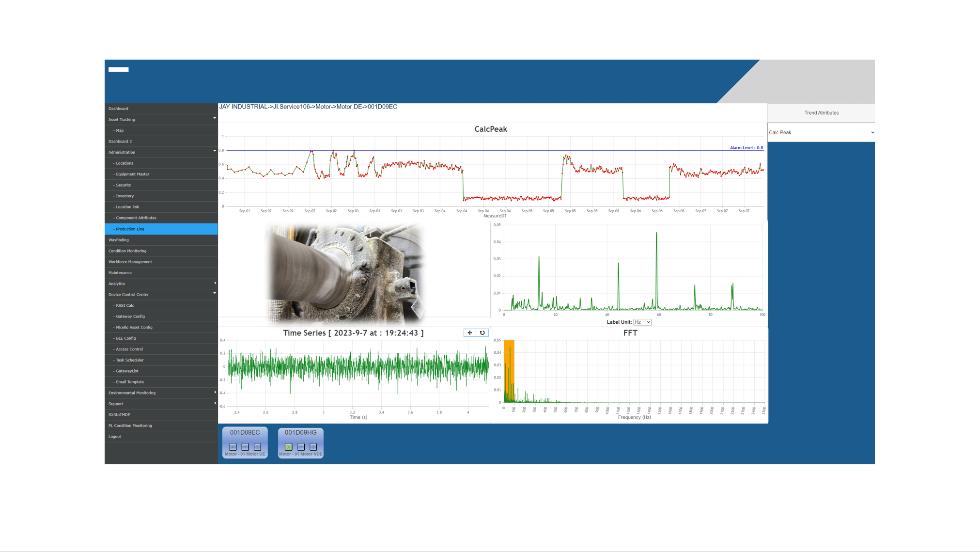Open Dashboard 2 in the sidebar

coord(161,142)
